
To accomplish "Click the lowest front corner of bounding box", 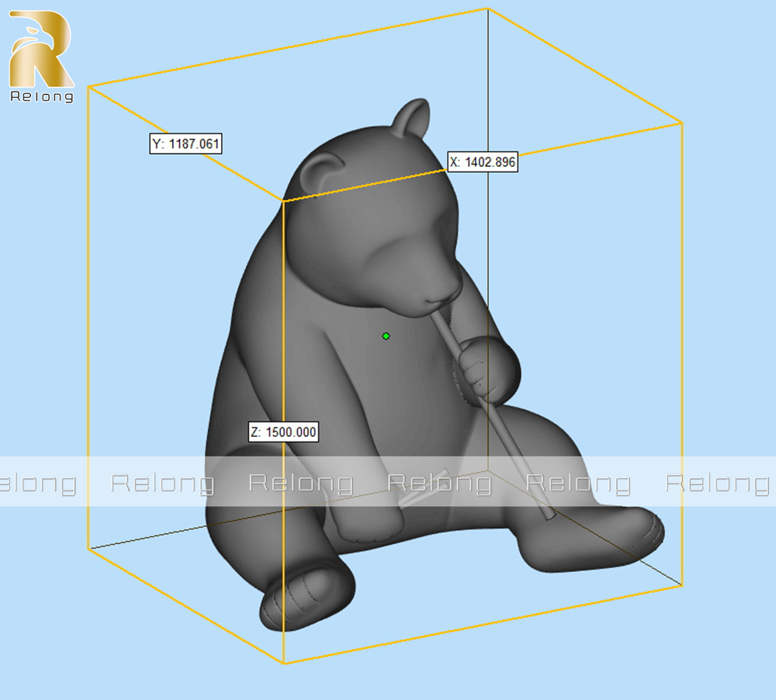I will (x=283, y=664).
